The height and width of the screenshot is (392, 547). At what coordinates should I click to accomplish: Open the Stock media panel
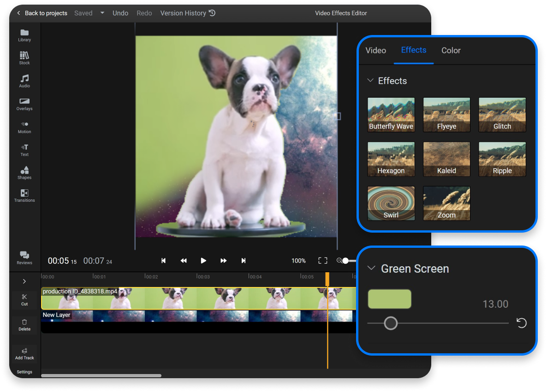(x=24, y=58)
